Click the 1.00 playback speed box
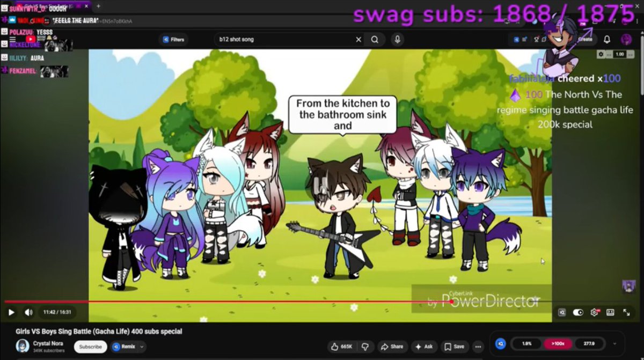The width and height of the screenshot is (644, 360). 619,54
